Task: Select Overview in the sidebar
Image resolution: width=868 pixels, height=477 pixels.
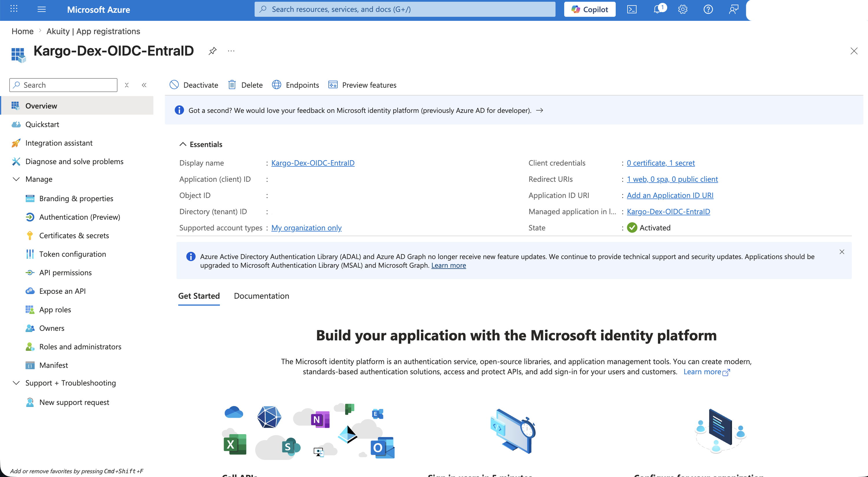Action: point(77,106)
